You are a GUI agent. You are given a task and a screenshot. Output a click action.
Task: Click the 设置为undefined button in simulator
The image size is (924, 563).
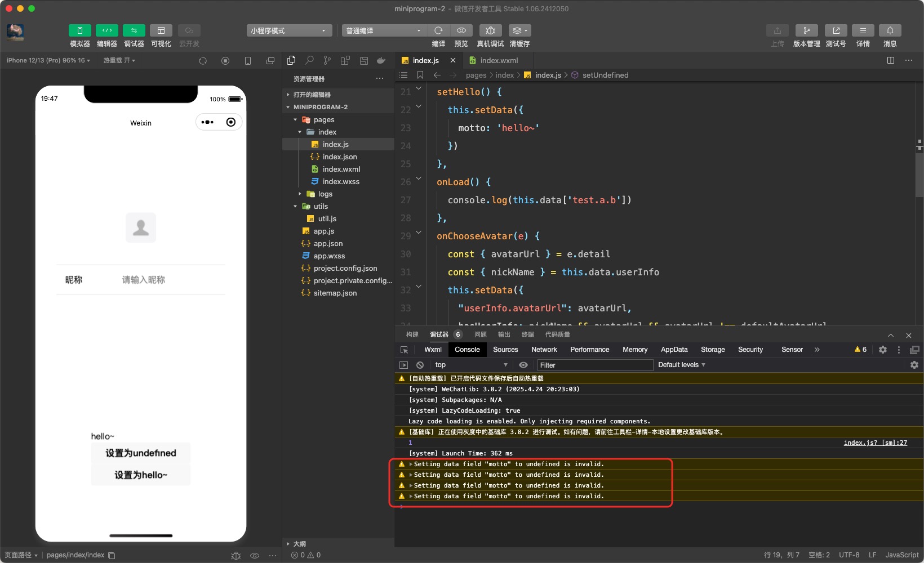coord(141,453)
